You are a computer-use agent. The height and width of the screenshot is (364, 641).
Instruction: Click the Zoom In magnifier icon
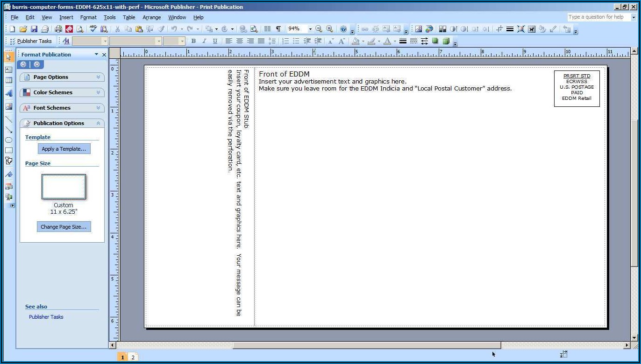pyautogui.click(x=330, y=29)
